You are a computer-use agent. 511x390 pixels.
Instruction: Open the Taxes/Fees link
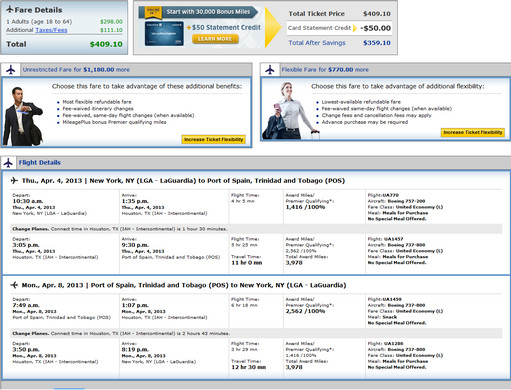coord(51,30)
